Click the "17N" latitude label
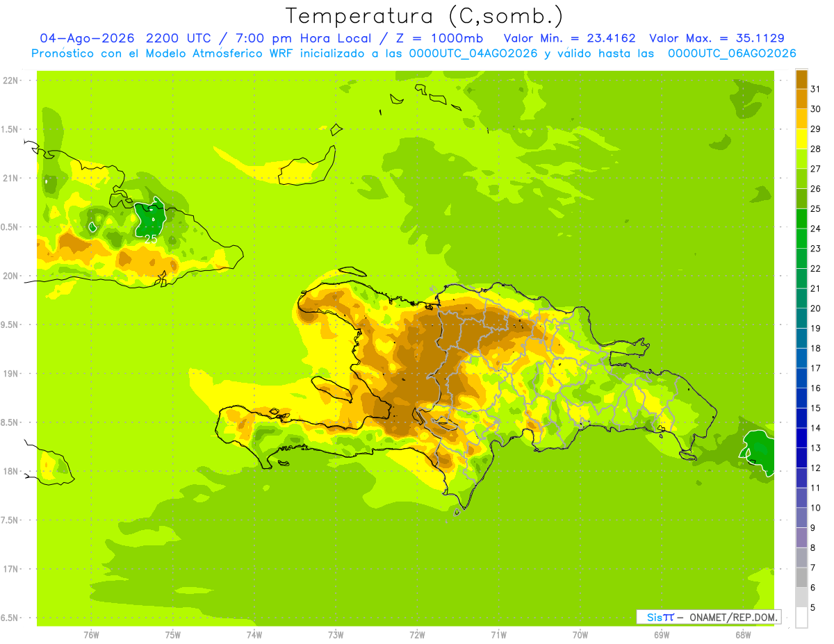Screen dimensions: 834x644 coord(10,569)
